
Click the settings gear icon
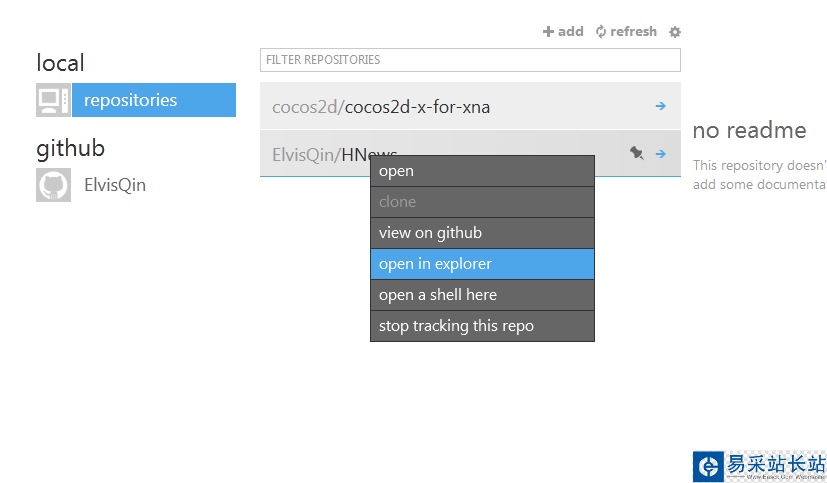click(675, 32)
